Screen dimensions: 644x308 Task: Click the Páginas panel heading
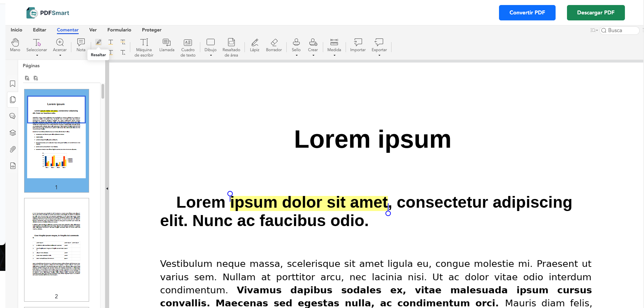click(31, 66)
